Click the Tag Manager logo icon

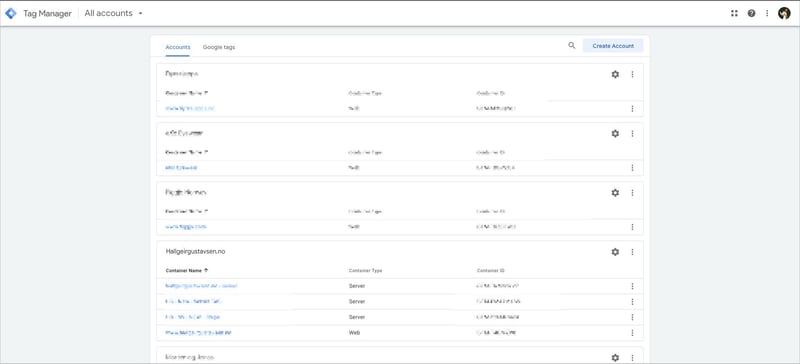[x=11, y=13]
